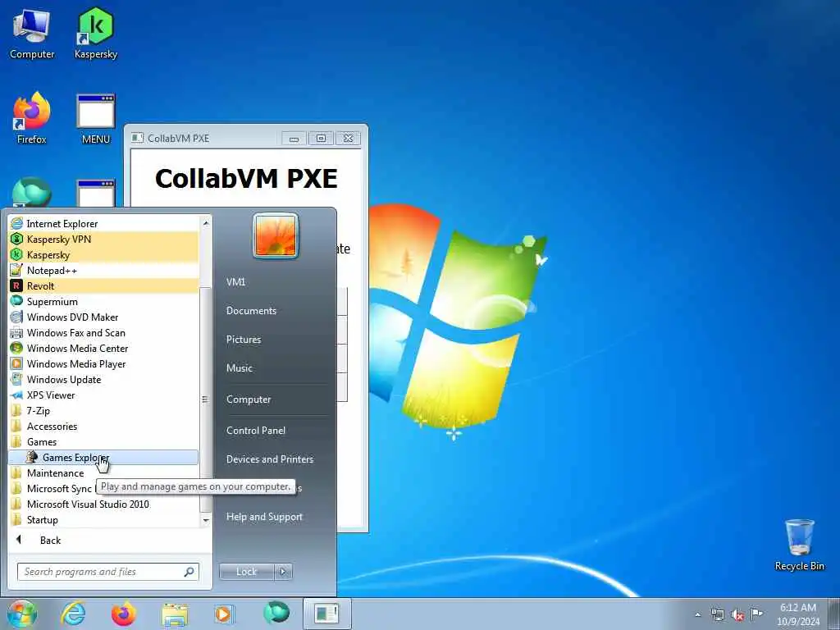Click the Start orb button
Viewport: 840px width, 630px height.
[x=22, y=614]
